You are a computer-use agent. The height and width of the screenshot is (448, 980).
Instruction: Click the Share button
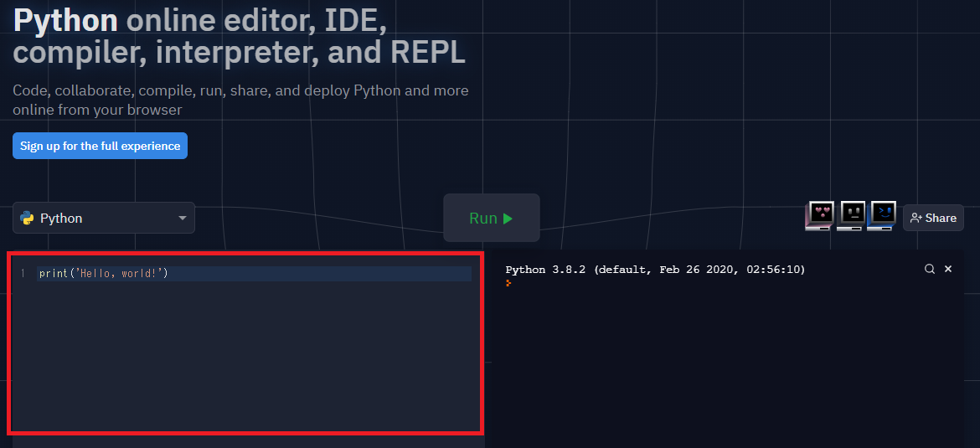(933, 218)
